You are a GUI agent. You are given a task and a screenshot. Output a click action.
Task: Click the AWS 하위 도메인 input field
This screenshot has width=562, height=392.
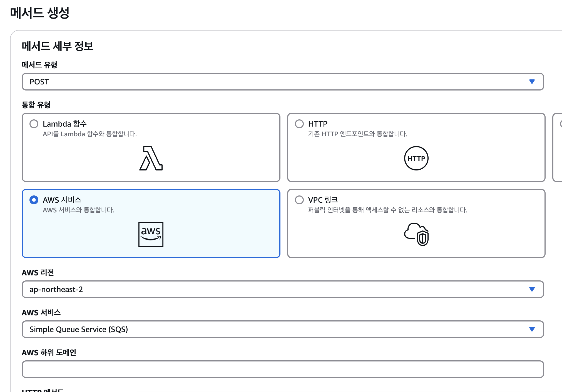tap(283, 369)
